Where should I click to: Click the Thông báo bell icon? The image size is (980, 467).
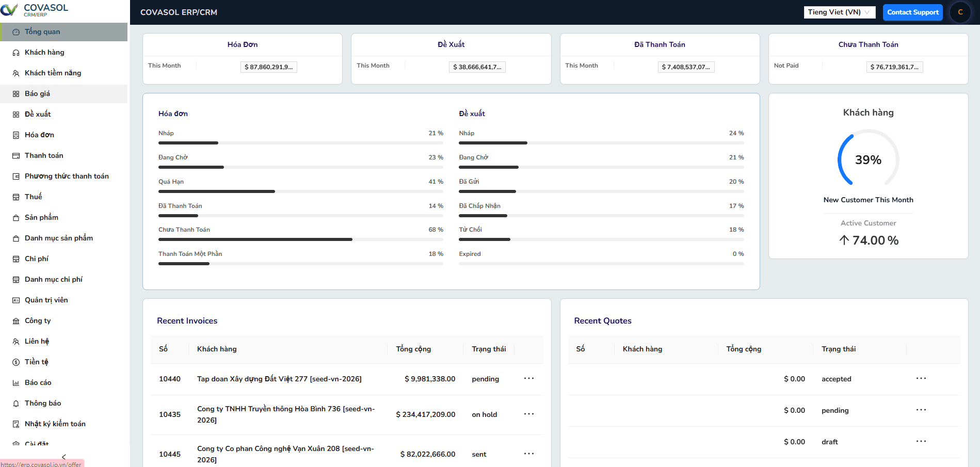click(x=15, y=403)
